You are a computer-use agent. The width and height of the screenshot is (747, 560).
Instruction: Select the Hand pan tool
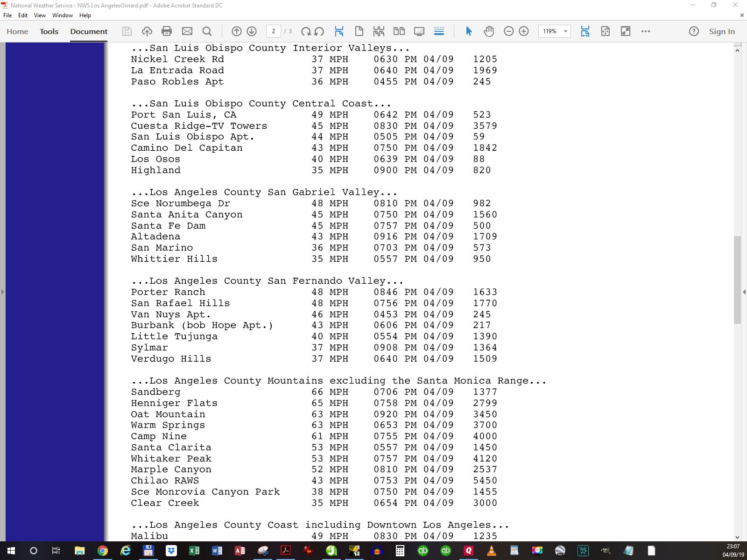pyautogui.click(x=489, y=31)
